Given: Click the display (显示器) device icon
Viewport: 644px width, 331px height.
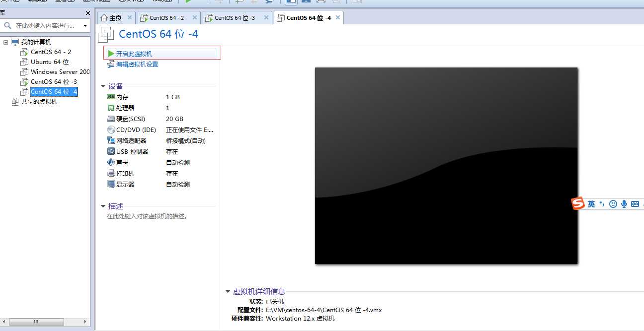Looking at the screenshot, I should (x=111, y=184).
